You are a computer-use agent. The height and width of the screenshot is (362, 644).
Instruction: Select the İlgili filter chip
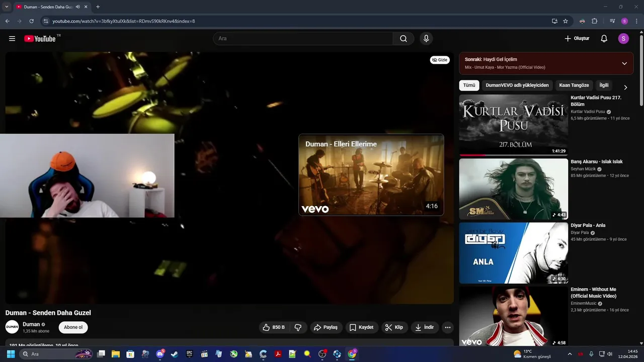click(x=604, y=85)
